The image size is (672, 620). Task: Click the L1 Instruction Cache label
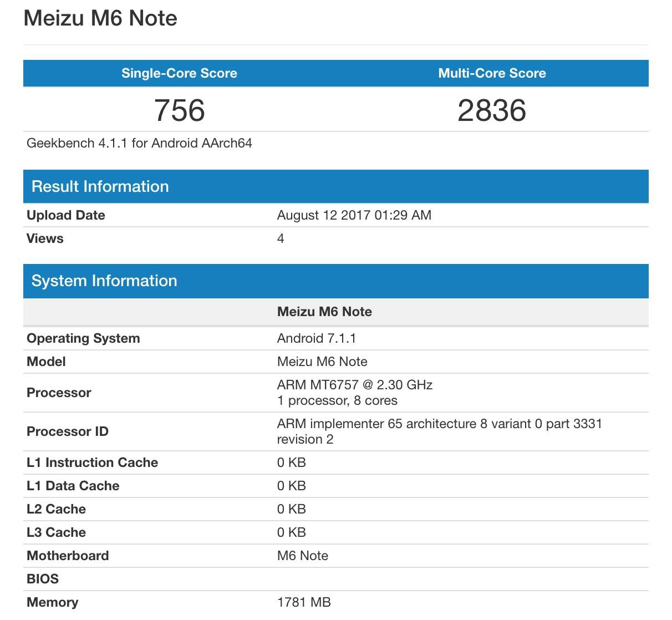tap(92, 463)
